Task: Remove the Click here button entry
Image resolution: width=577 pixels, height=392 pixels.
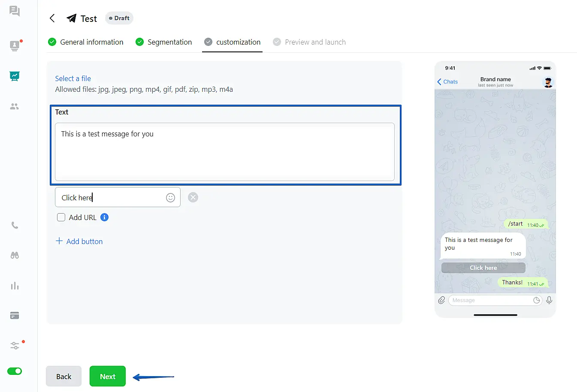Action: coord(193,197)
